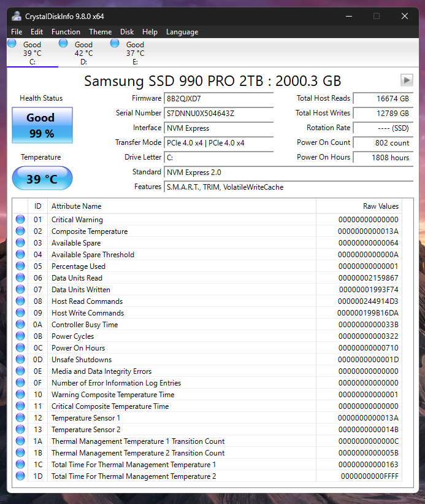Select the Unsafe Shutdowns attribute name
Viewport: 425px width, 504px height.
[x=82, y=360]
